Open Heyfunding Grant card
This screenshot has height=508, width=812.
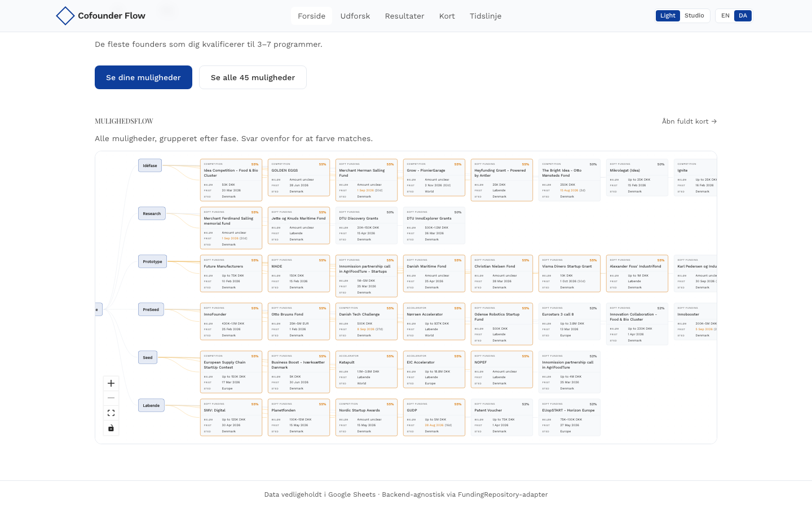tap(502, 180)
